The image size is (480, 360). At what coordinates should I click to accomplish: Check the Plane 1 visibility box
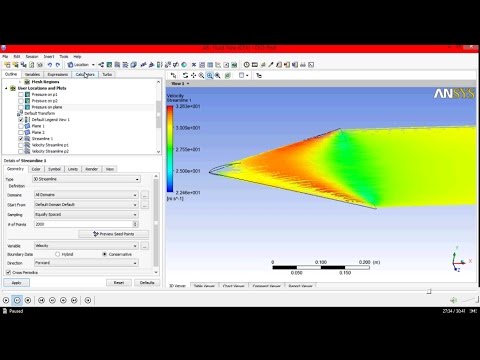click(21, 126)
